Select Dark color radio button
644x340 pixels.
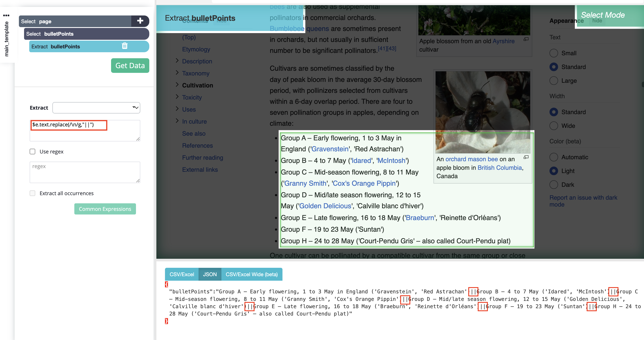tap(554, 185)
